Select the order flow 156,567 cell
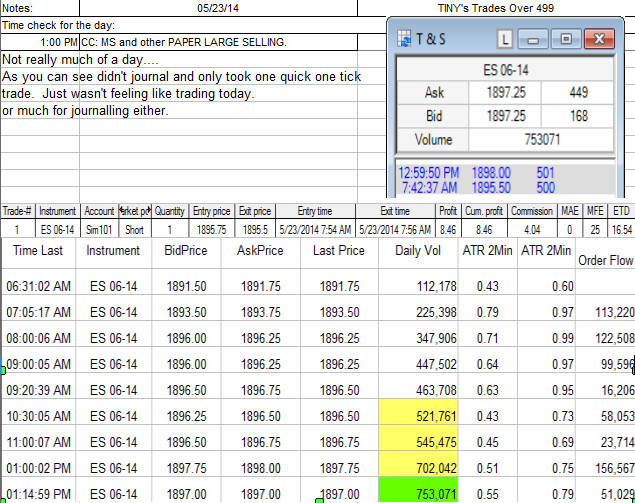This screenshot has height=503, width=635. point(605,464)
